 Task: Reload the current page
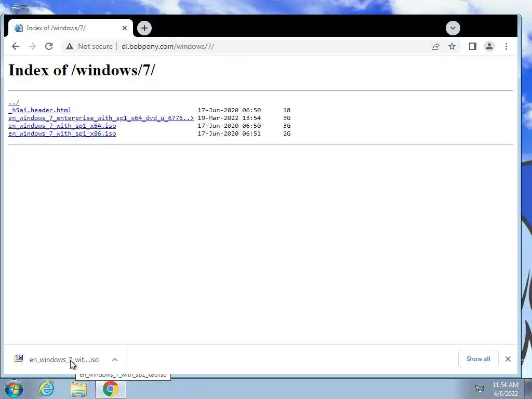49,46
